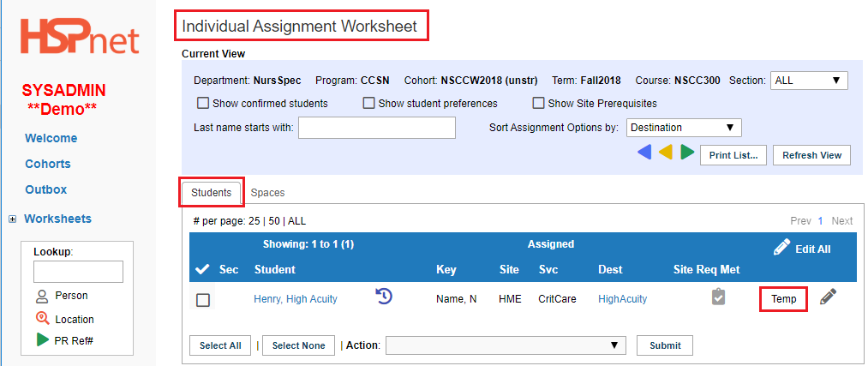
Task: Click the Site column header
Action: click(x=509, y=270)
